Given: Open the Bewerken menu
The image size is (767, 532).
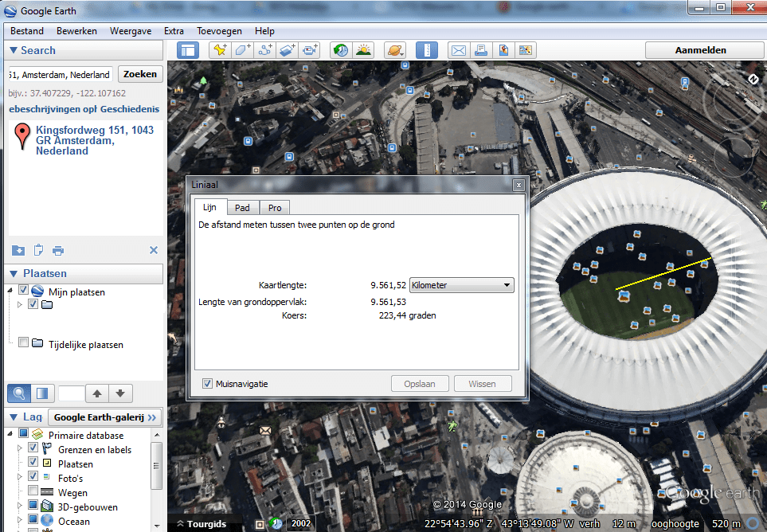Looking at the screenshot, I should [76, 31].
